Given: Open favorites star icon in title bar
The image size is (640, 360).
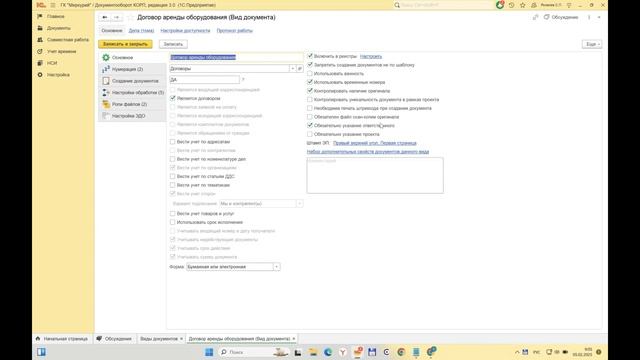Looking at the screenshot, I should point(522,5).
